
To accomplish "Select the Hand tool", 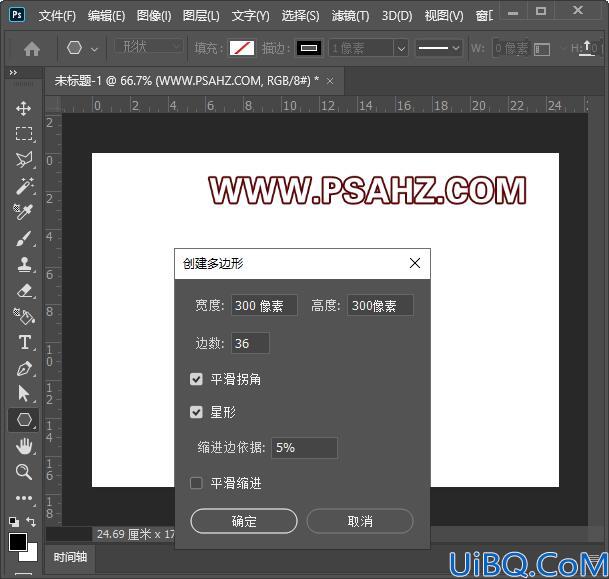I will (x=24, y=446).
